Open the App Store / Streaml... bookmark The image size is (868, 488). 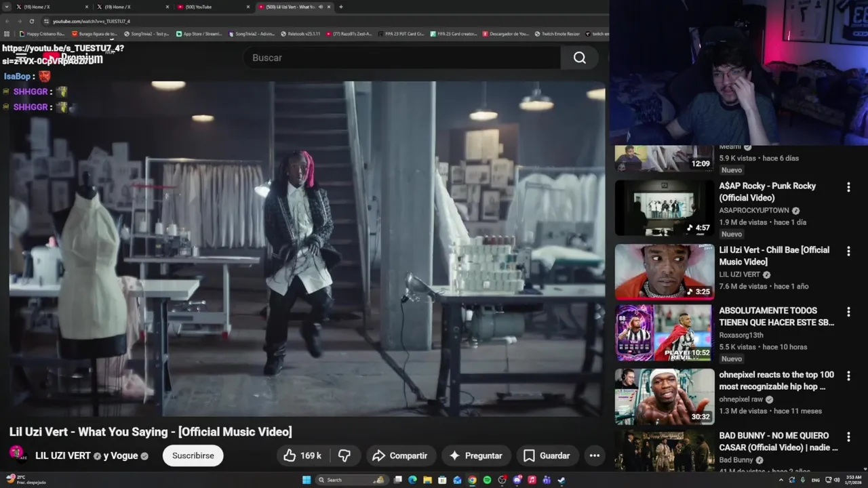199,33
